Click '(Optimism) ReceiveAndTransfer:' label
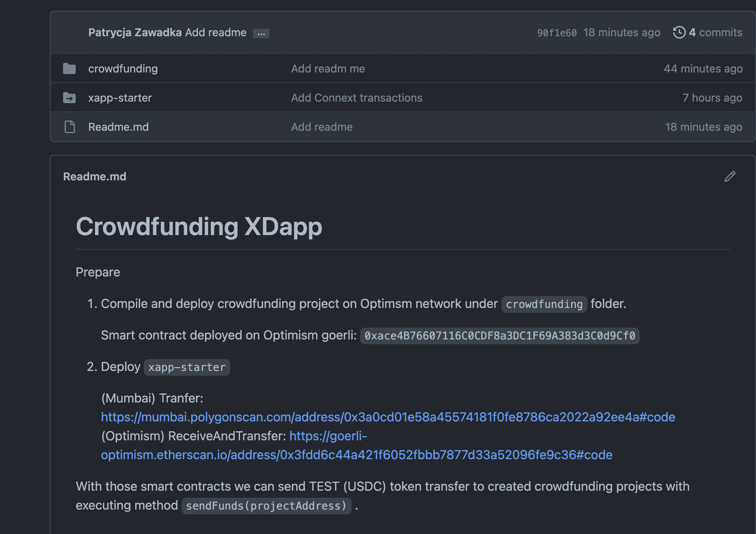Image resolution: width=756 pixels, height=534 pixels. [194, 436]
